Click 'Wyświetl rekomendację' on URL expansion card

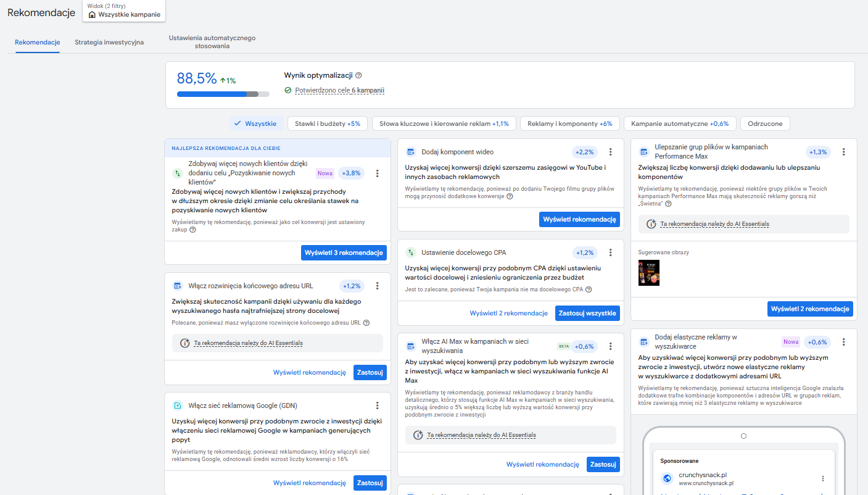coord(310,373)
